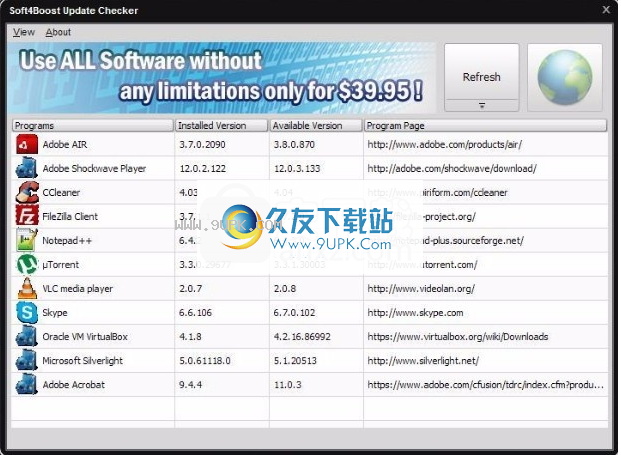The image size is (621, 455).
Task: Select the VLC media player cone icon
Action: click(x=27, y=288)
